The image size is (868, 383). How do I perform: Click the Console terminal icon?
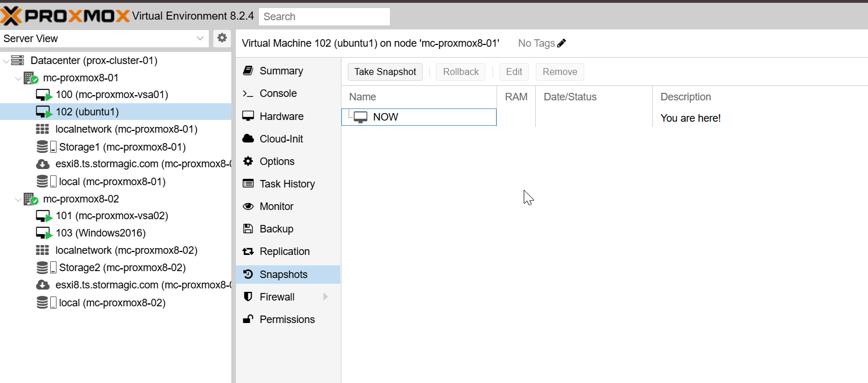[x=248, y=93]
